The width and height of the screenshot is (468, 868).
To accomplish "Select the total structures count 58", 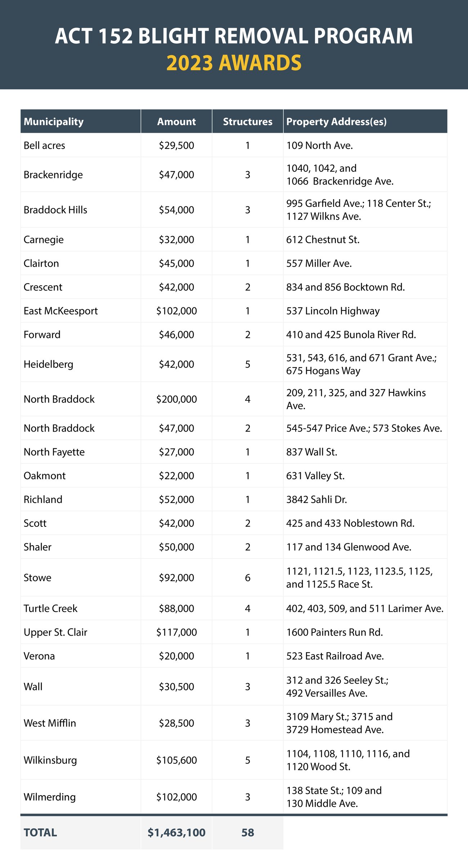I will (248, 833).
